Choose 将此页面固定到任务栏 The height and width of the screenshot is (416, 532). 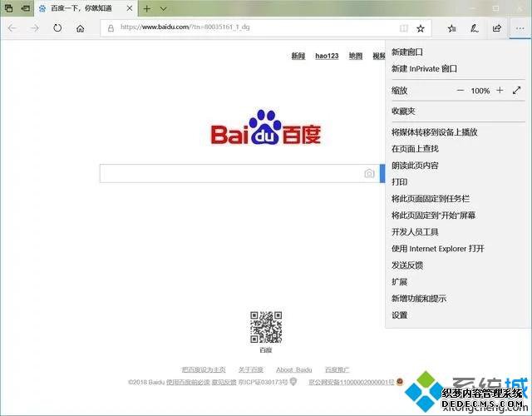[x=431, y=199]
